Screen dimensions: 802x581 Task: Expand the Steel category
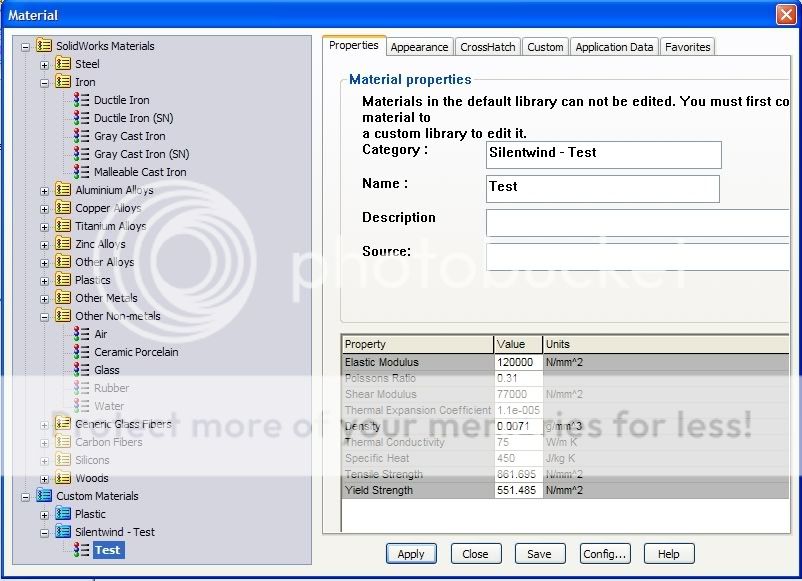point(44,65)
